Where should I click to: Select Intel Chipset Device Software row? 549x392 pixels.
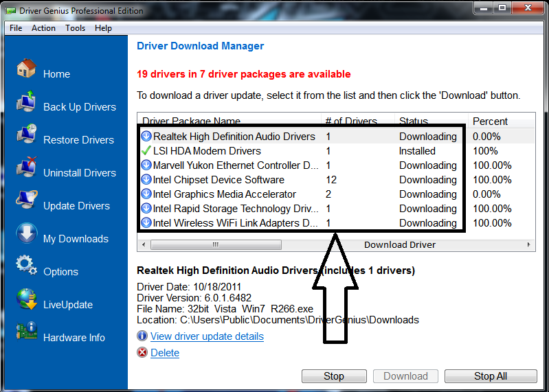pyautogui.click(x=336, y=179)
